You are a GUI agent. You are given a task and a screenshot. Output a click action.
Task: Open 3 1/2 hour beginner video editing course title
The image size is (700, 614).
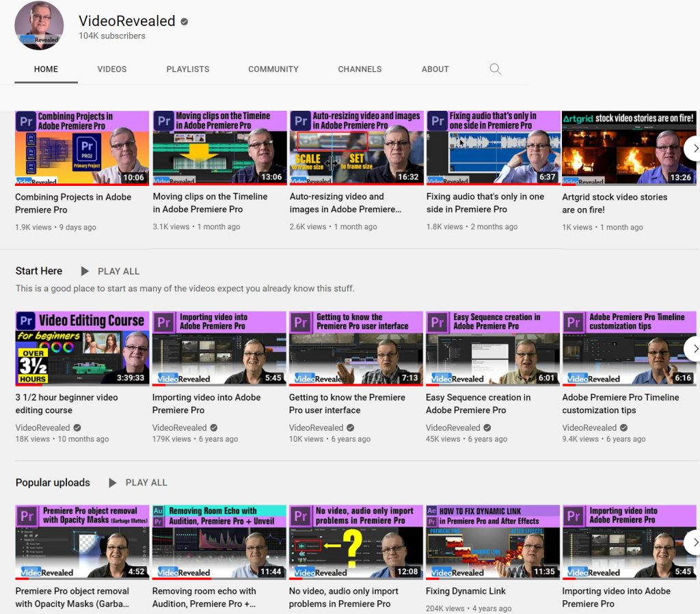tap(66, 403)
